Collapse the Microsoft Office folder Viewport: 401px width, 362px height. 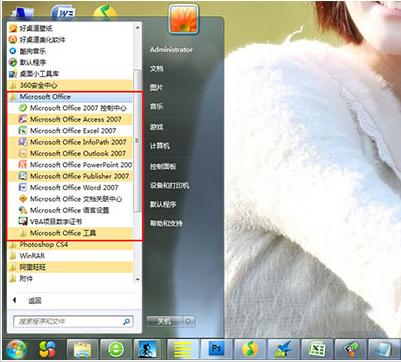[x=70, y=97]
